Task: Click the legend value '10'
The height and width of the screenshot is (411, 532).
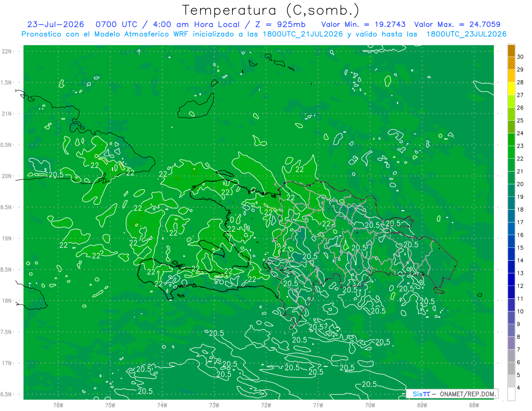Action: tap(520, 312)
